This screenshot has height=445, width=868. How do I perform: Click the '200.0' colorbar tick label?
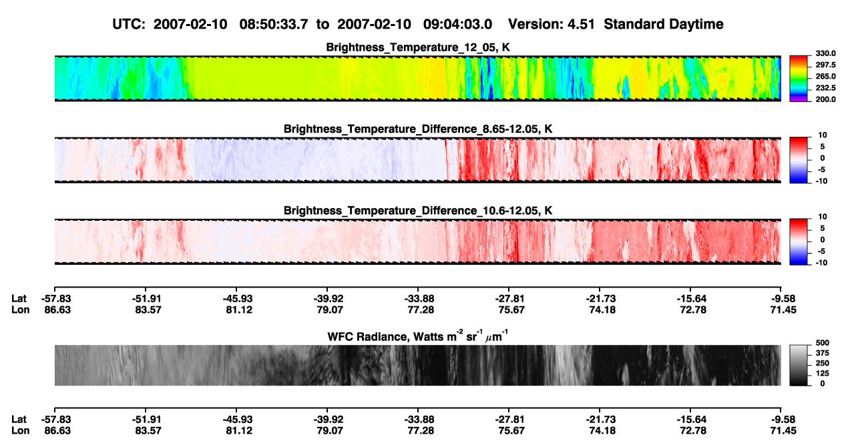click(x=824, y=99)
